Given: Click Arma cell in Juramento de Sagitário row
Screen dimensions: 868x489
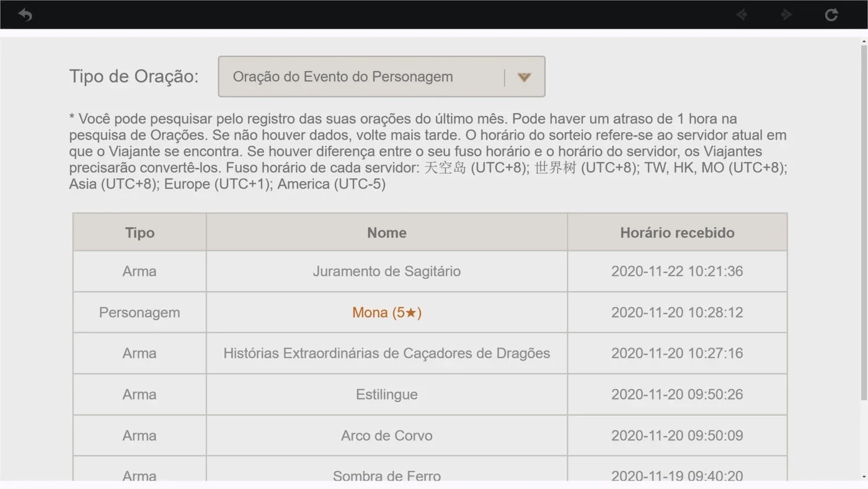Looking at the screenshot, I should pyautogui.click(x=139, y=271).
